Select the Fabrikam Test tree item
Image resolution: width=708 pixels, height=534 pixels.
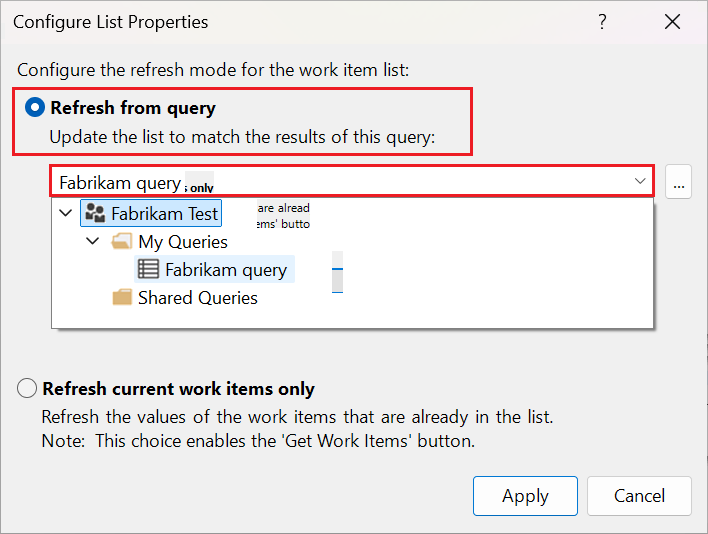[164, 213]
